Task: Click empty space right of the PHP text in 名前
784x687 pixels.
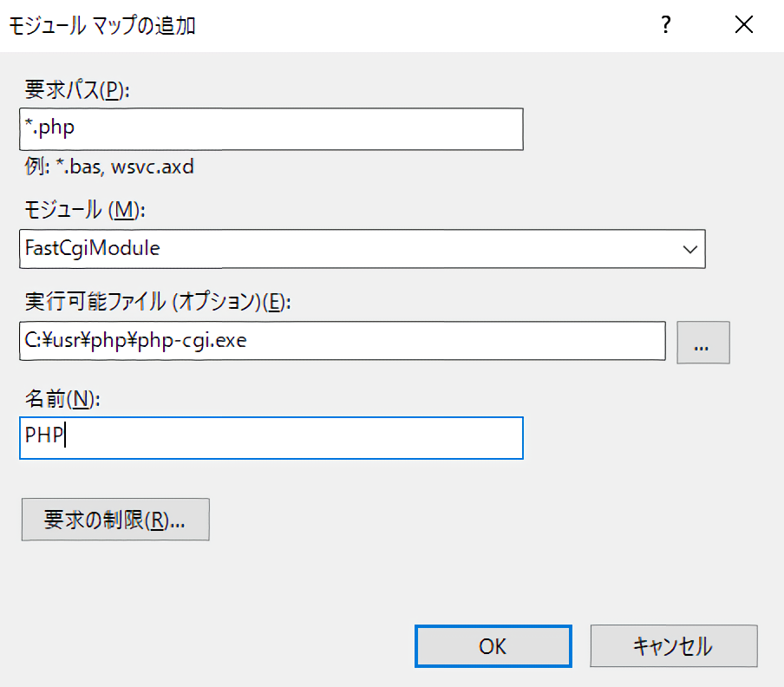Action: [304, 437]
